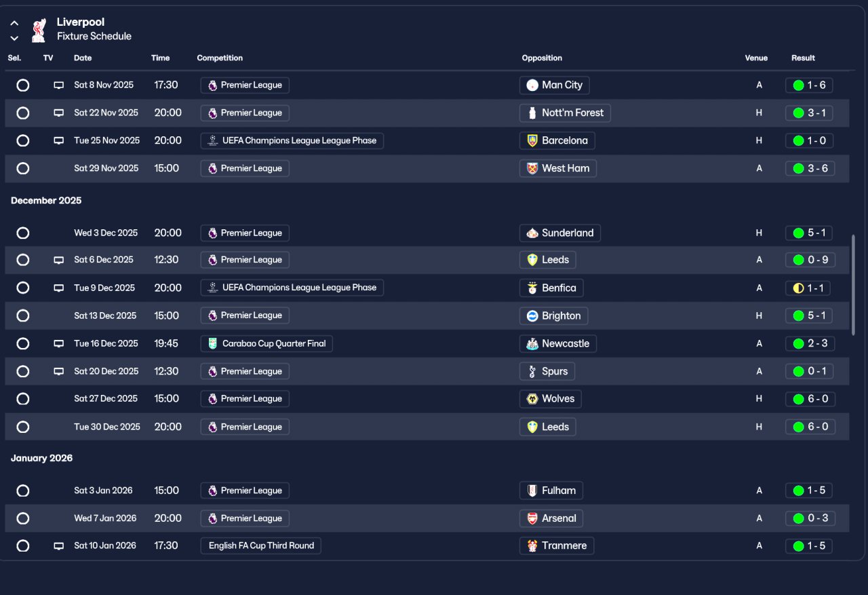868x595 pixels.
Task: Click the fixture list vertical scrollbar
Action: tap(853, 285)
